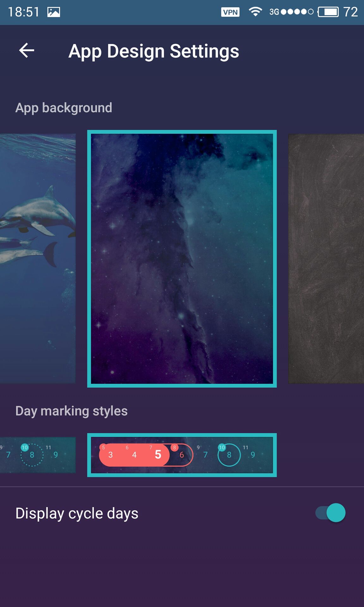Select the galaxy nebula app background
The height and width of the screenshot is (607, 364).
(182, 259)
